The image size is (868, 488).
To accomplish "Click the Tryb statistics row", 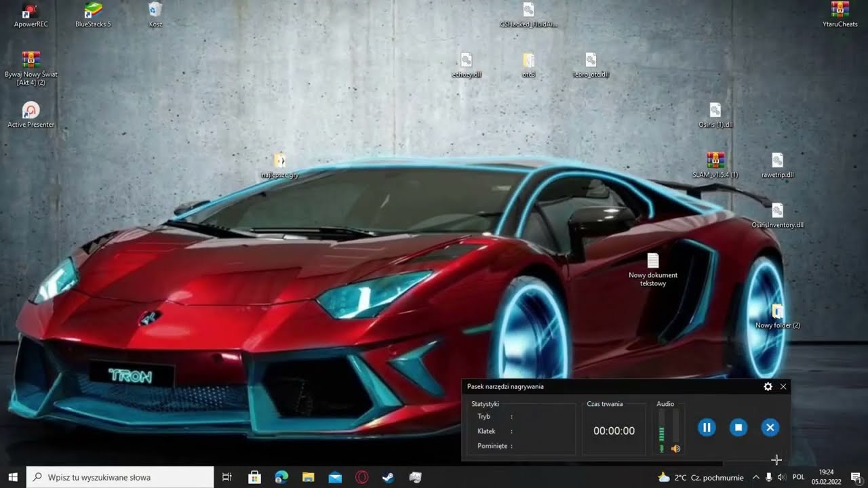I will click(495, 417).
